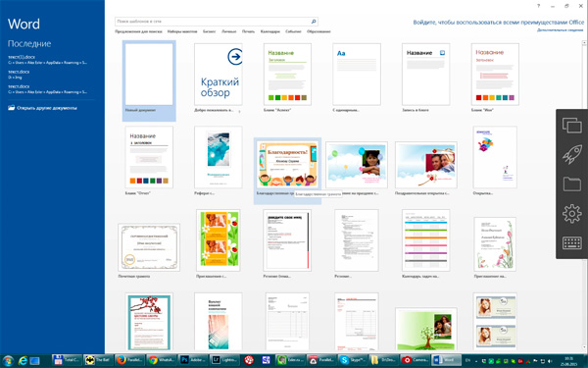The height and width of the screenshot is (368, 588).
Task: Select the 'Бизнес' template search category
Action: click(210, 31)
